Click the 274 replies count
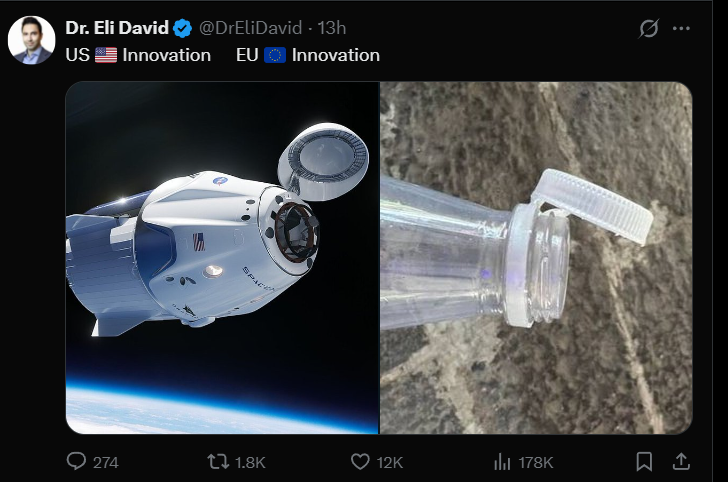 pyautogui.click(x=105, y=462)
